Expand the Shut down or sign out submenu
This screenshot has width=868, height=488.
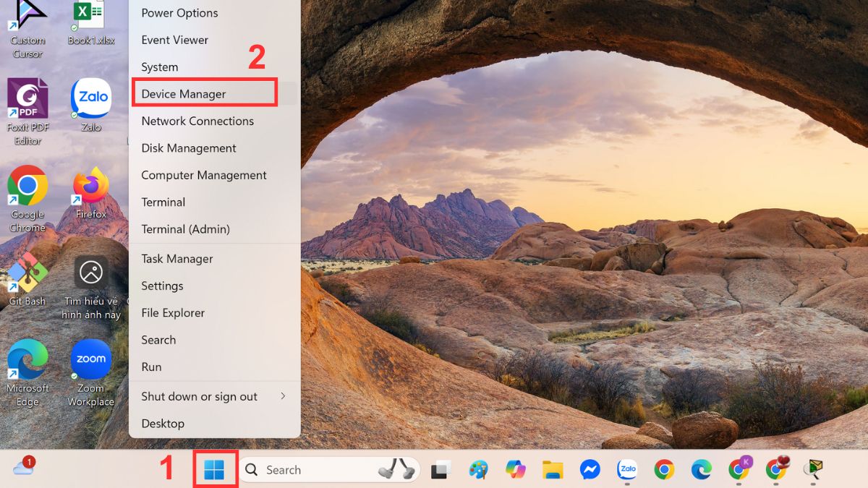[x=199, y=396]
